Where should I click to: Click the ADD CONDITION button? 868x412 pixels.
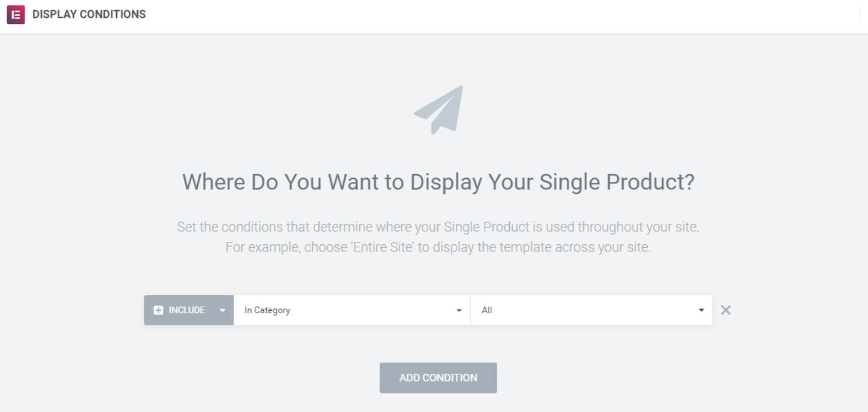pyautogui.click(x=438, y=378)
